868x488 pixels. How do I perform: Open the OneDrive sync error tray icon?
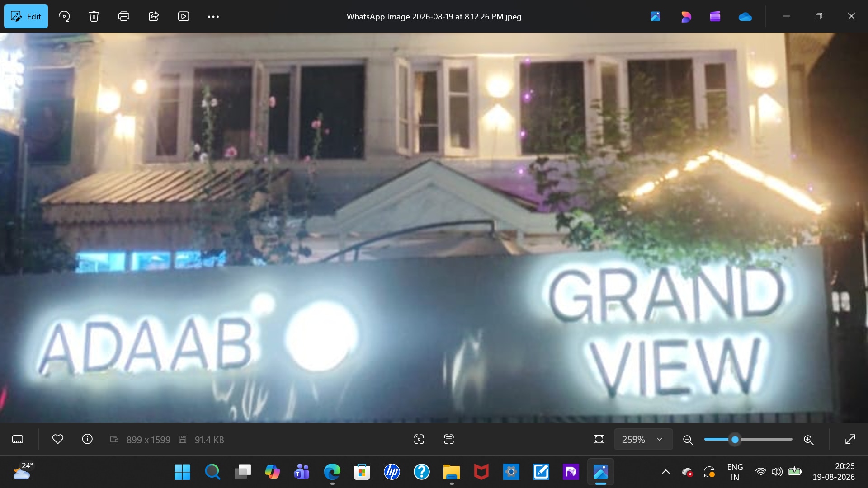pos(688,472)
